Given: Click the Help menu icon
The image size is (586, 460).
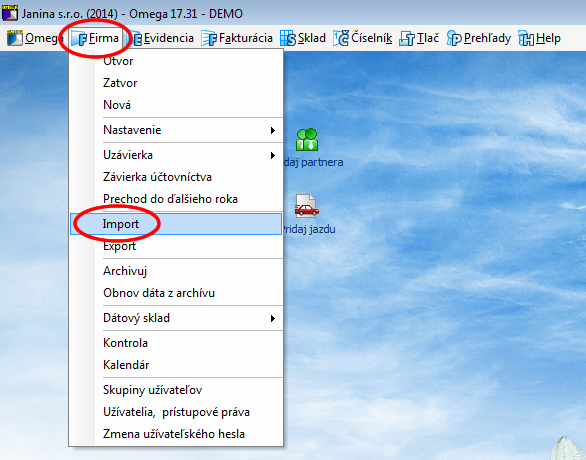Looking at the screenshot, I should [x=526, y=38].
